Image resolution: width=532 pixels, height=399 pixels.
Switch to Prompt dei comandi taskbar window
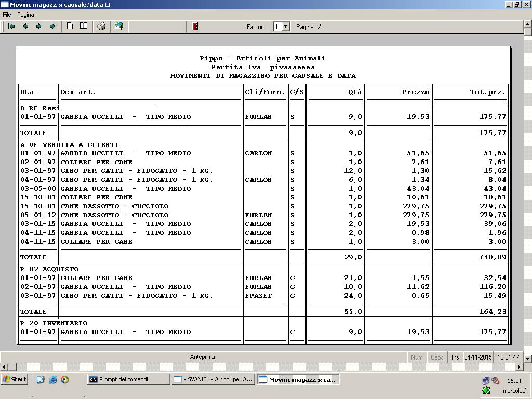129,379
